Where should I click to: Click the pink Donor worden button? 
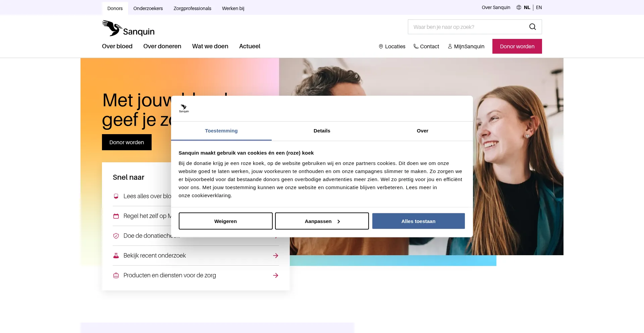click(517, 46)
